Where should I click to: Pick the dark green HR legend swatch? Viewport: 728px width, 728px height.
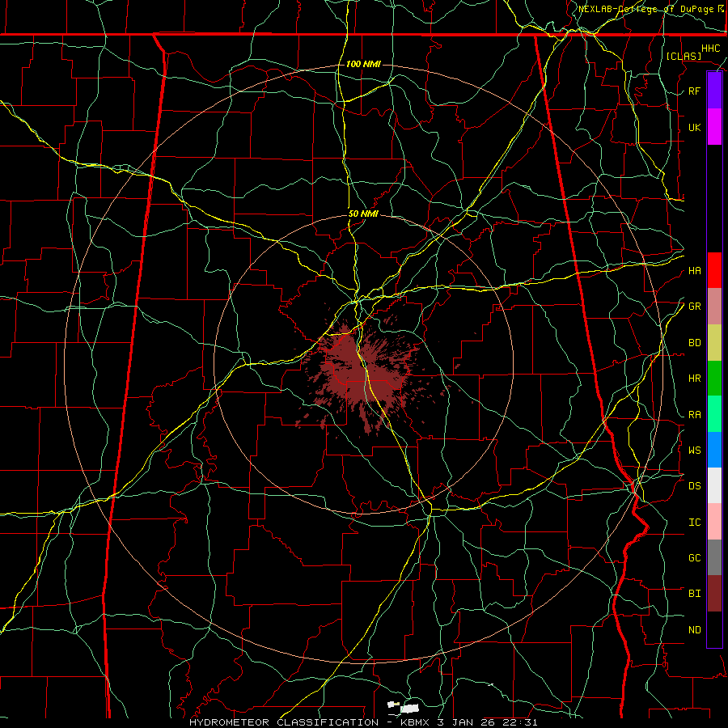point(714,379)
